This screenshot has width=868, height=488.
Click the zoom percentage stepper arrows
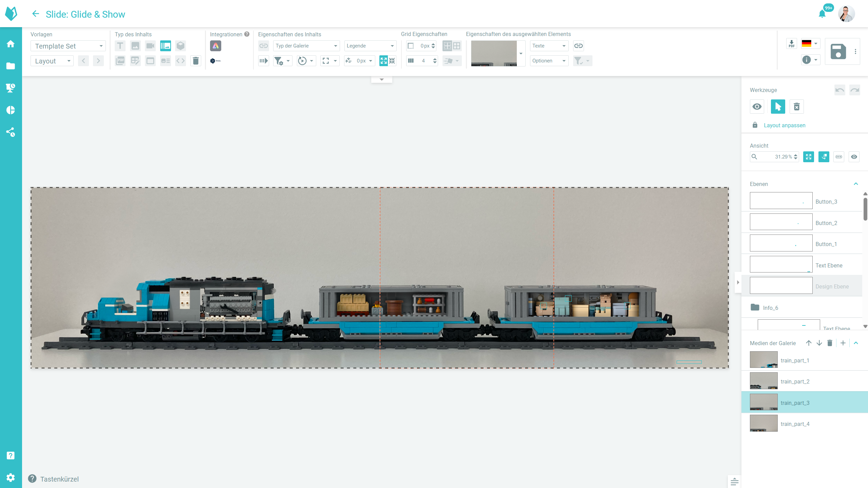click(x=796, y=157)
